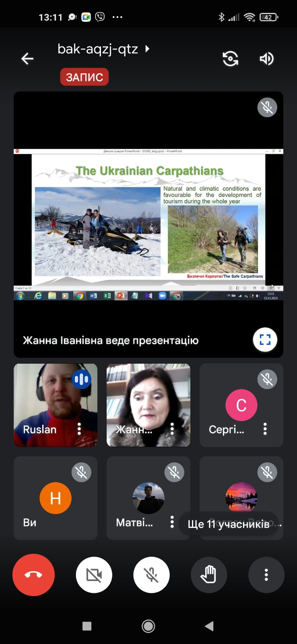The width and height of the screenshot is (297, 644).
Task: Select Ruslan's video tile
Action: click(56, 405)
